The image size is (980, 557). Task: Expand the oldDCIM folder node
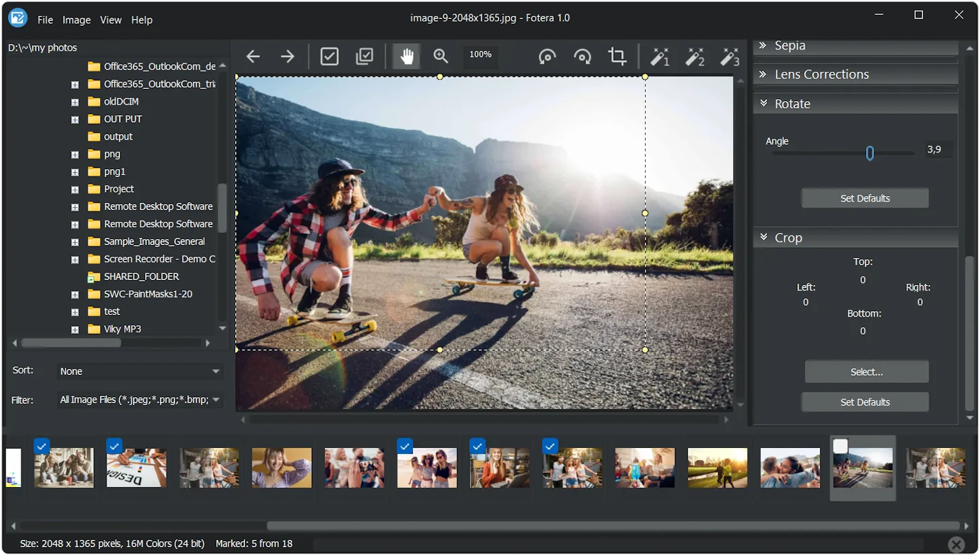[75, 102]
